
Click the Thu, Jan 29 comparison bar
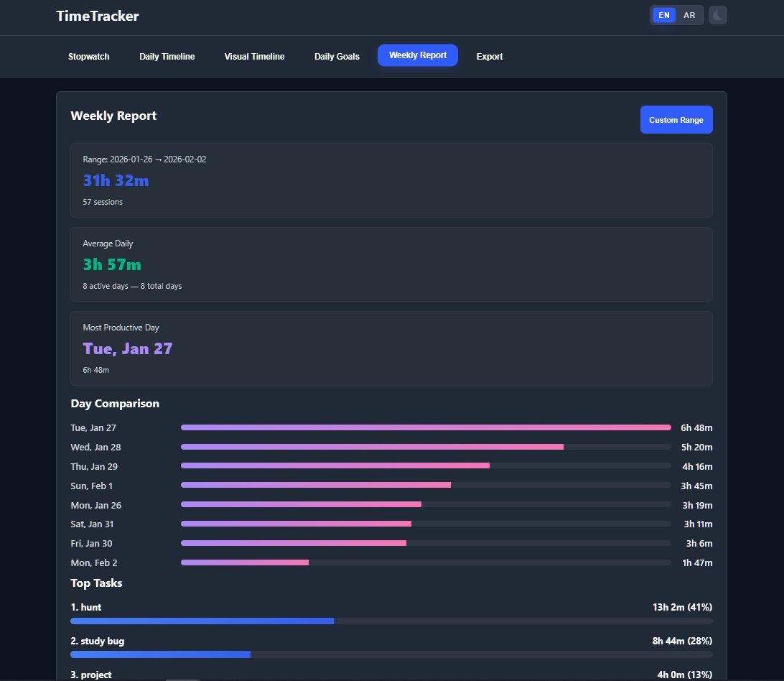click(426, 465)
